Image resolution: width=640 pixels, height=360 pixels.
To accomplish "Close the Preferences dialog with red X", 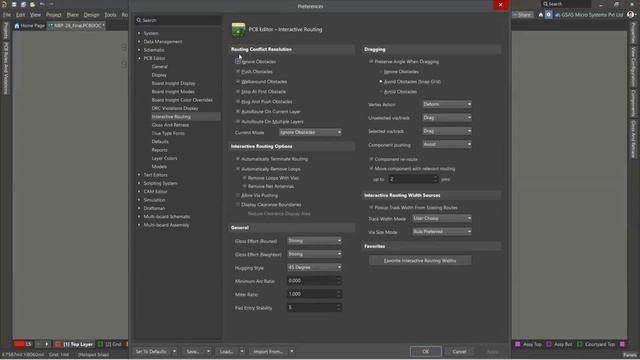I will (x=500, y=5).
